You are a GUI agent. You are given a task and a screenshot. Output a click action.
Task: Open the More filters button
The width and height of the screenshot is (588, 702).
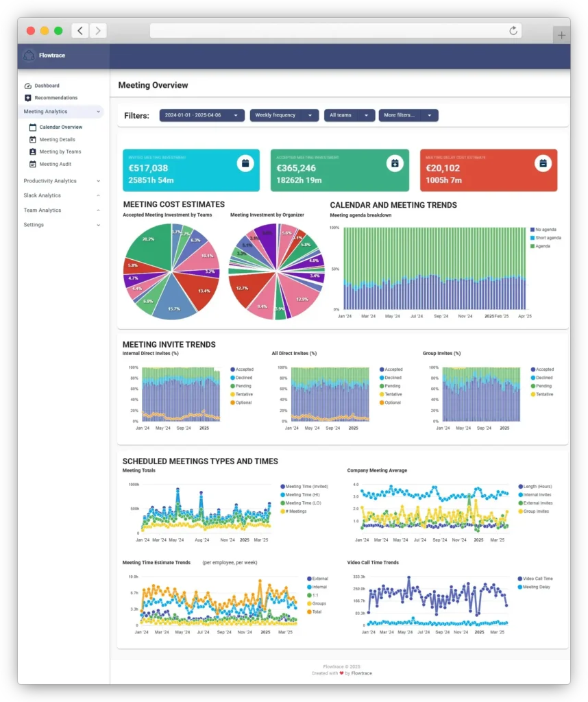(408, 115)
